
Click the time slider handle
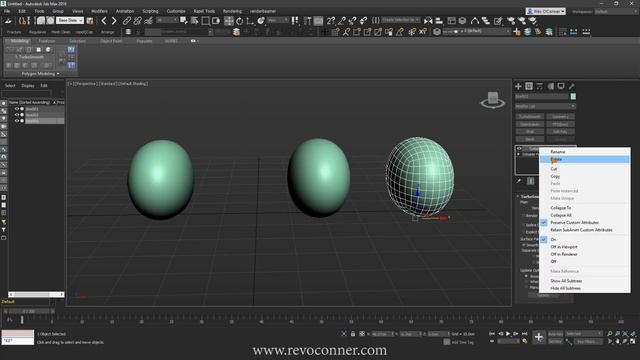coord(29,311)
